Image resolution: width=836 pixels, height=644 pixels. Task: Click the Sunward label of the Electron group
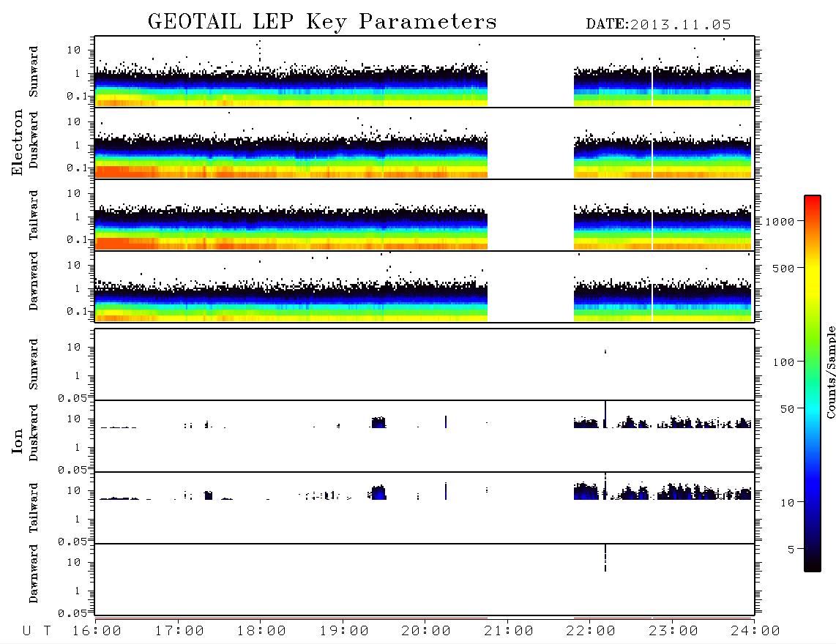(x=34, y=72)
